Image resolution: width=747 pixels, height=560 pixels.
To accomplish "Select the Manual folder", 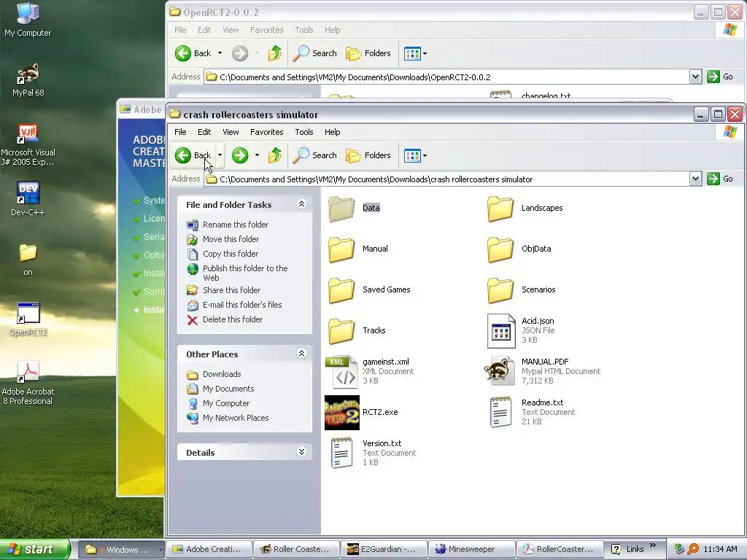I will [x=357, y=249].
